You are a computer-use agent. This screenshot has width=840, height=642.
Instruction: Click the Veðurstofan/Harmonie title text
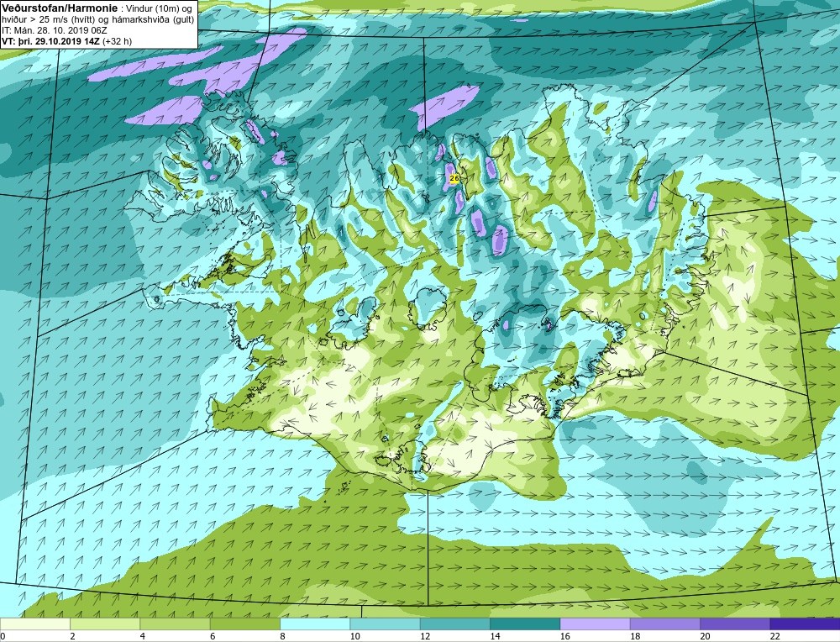[x=58, y=8]
